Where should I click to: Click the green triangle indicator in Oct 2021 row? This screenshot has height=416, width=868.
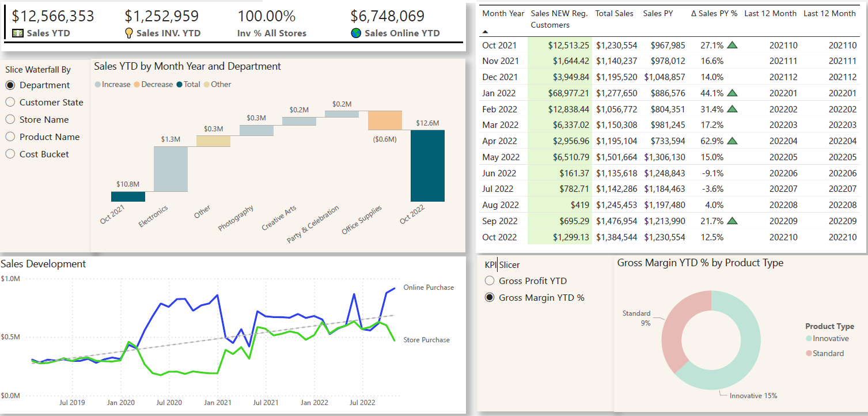point(732,45)
